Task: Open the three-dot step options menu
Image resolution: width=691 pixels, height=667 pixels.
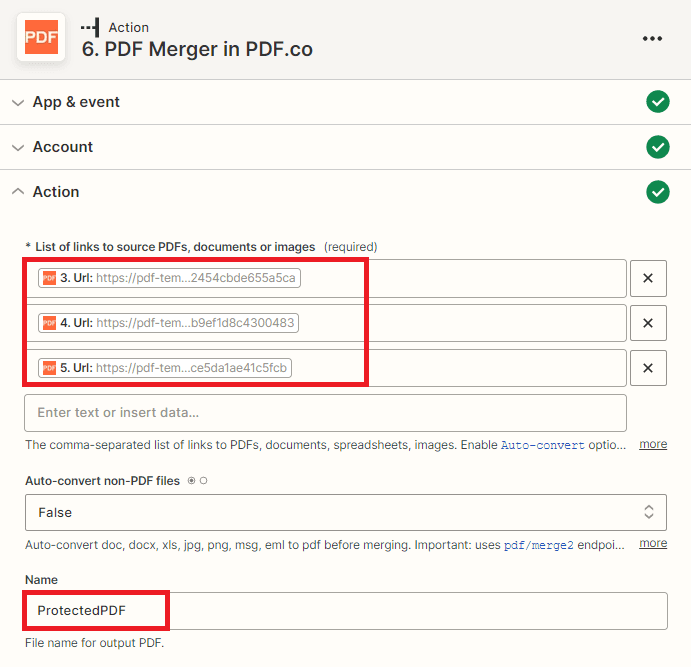Action: point(652,38)
